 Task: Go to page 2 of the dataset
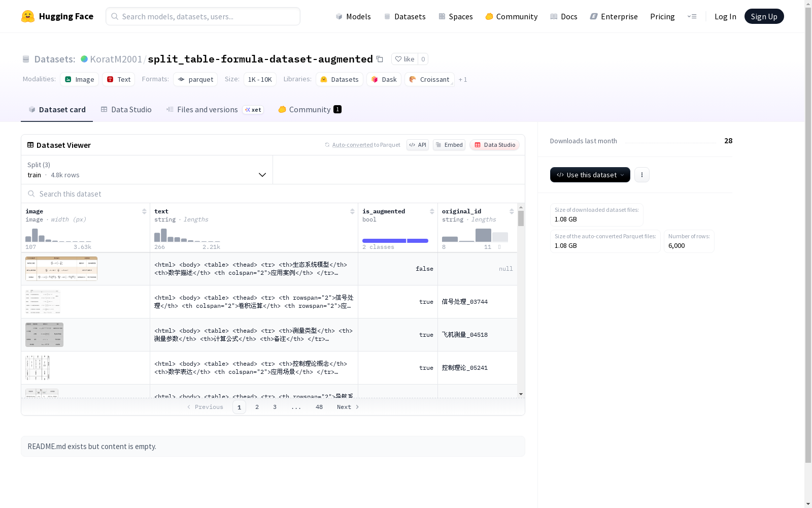[257, 407]
